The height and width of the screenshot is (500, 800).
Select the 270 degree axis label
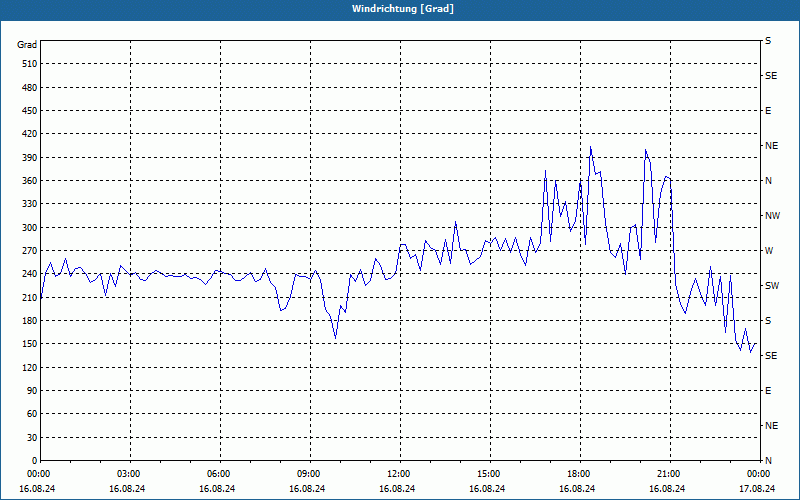(x=30, y=251)
